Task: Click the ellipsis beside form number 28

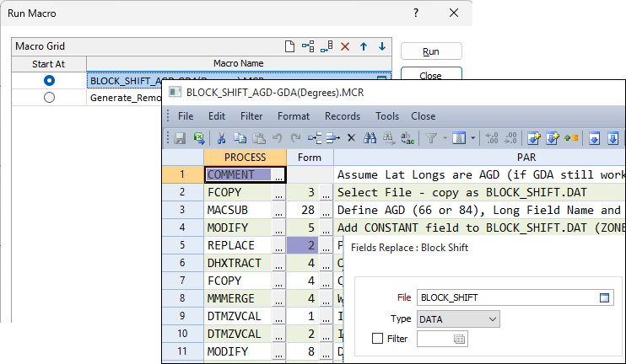Action: coord(326,210)
